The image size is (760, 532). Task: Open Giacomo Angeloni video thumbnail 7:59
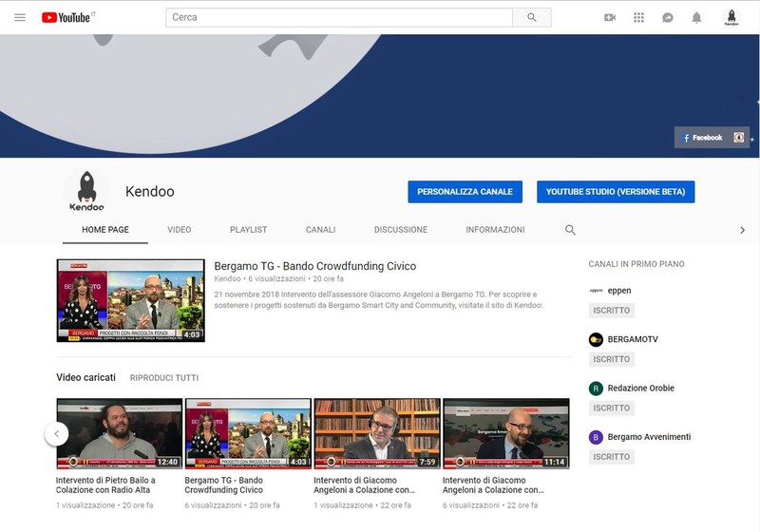click(x=377, y=433)
